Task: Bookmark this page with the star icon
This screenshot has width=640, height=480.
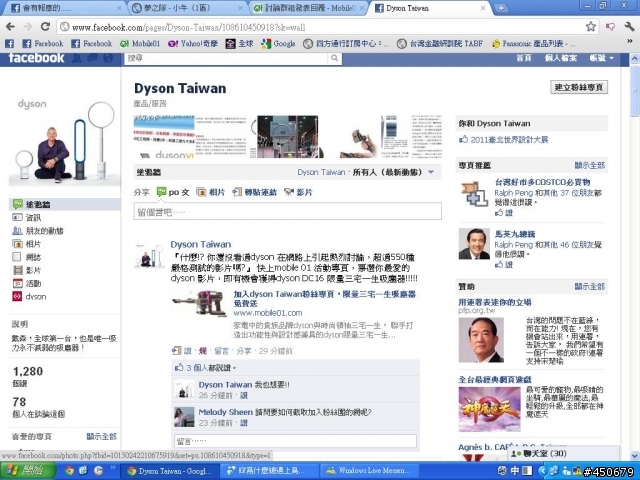Action: click(x=590, y=27)
